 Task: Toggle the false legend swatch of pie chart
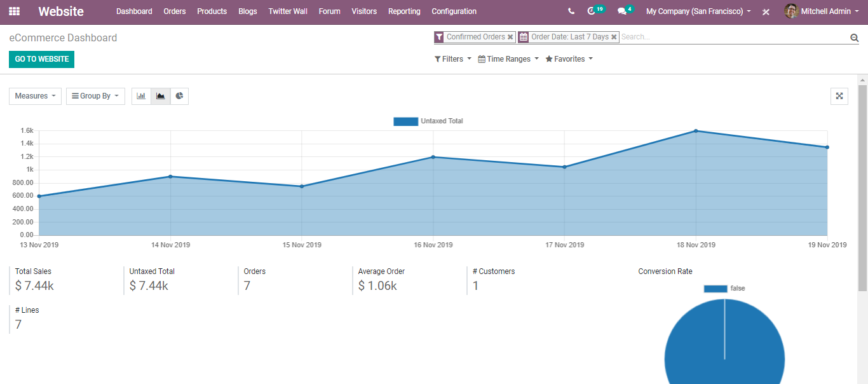pyautogui.click(x=715, y=289)
